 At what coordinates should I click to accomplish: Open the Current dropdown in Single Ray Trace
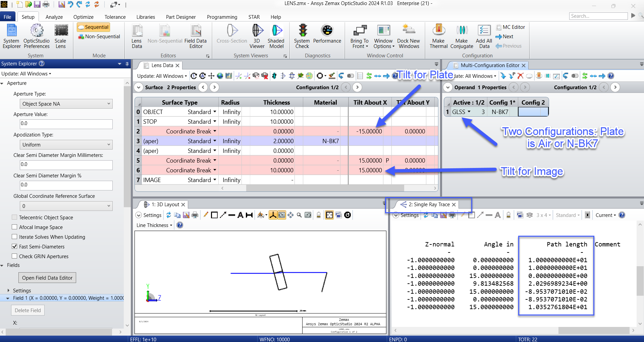click(606, 215)
